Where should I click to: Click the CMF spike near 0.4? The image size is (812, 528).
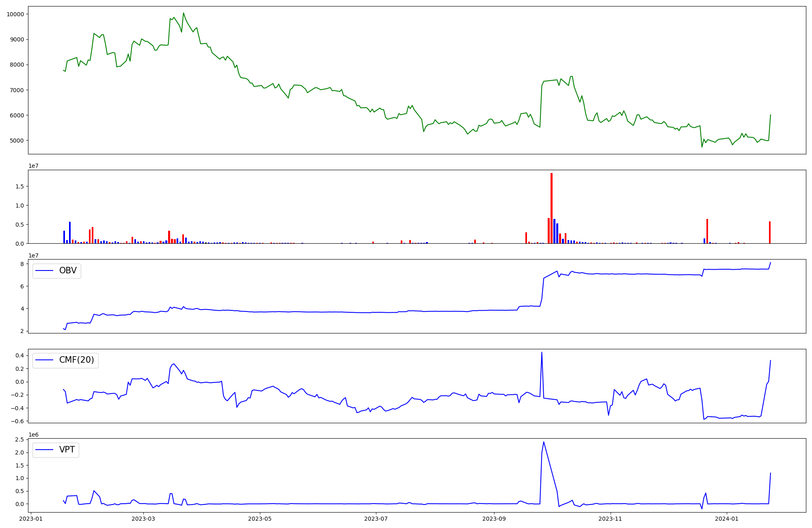pos(542,353)
